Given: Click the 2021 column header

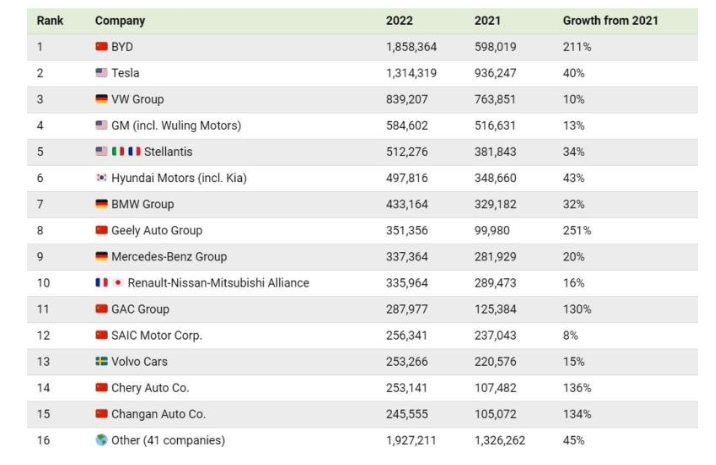Looking at the screenshot, I should pyautogui.click(x=487, y=20).
